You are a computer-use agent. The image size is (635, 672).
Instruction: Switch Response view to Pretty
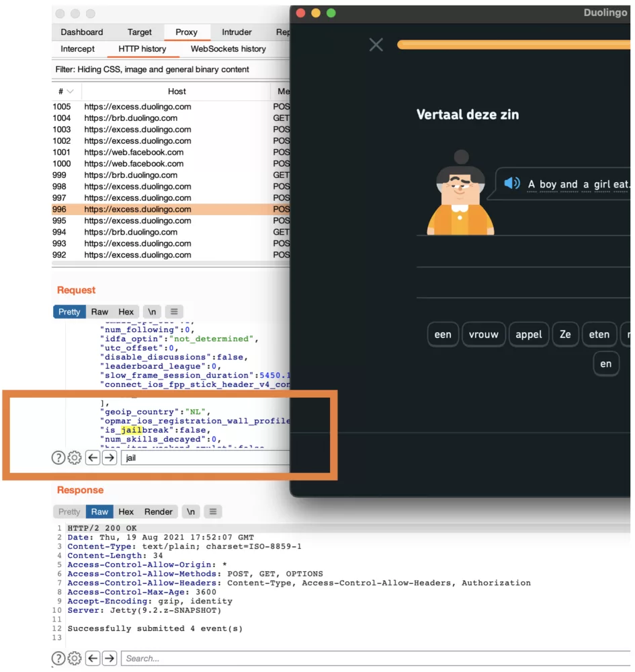tap(69, 511)
